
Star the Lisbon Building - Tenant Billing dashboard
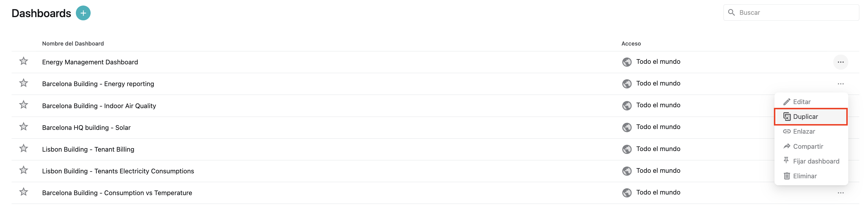[23, 148]
